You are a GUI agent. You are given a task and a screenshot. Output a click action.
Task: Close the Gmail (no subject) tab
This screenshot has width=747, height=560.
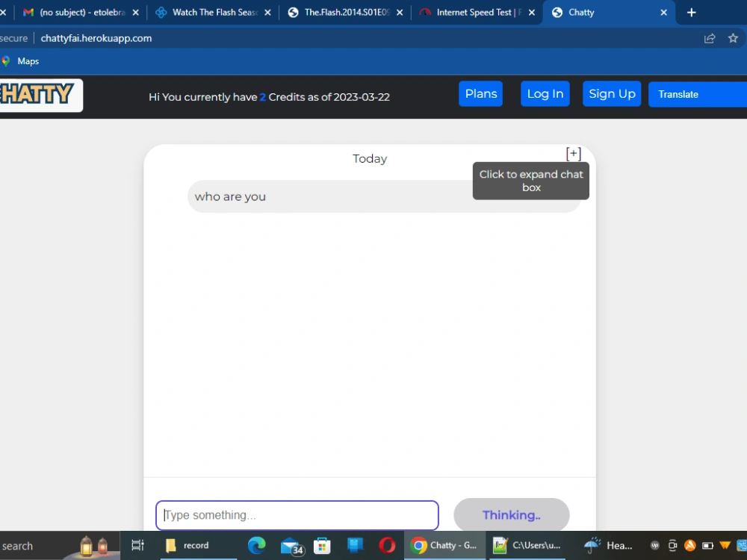tap(136, 13)
